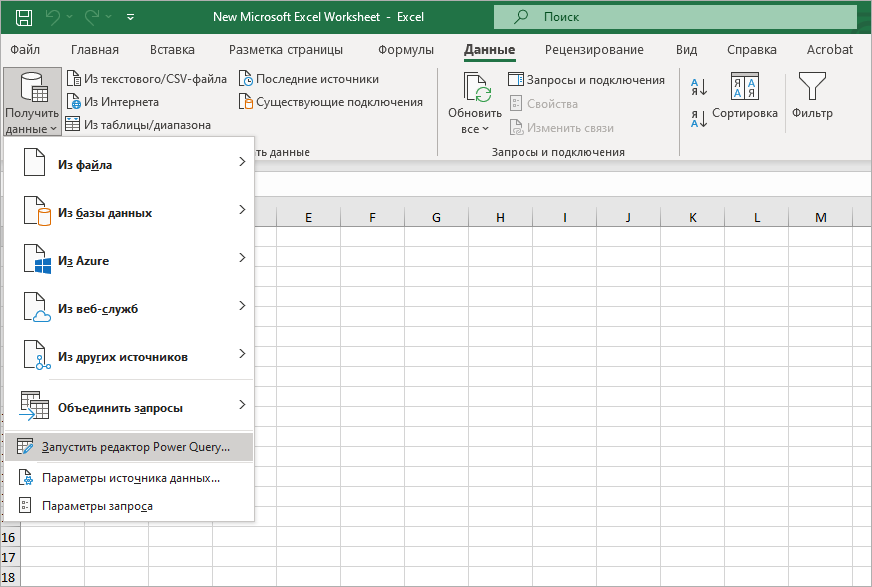
Task: Click the Получить данные database icon
Action: [x=33, y=87]
